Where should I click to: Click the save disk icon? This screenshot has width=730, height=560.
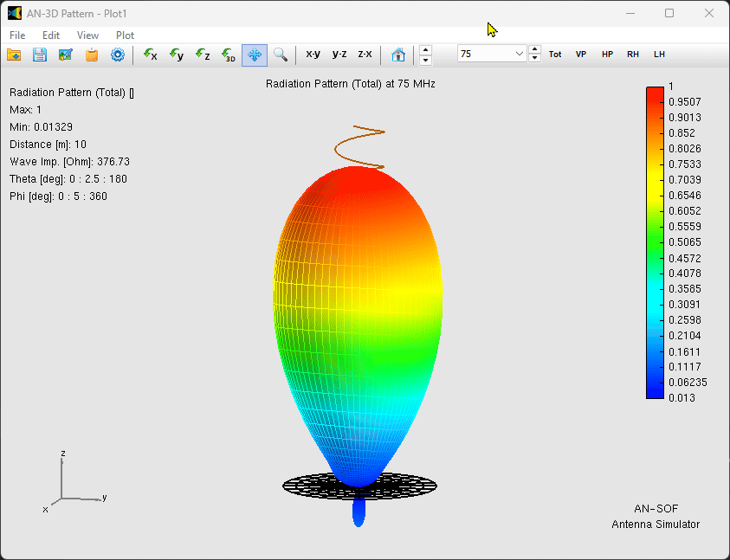click(x=40, y=55)
